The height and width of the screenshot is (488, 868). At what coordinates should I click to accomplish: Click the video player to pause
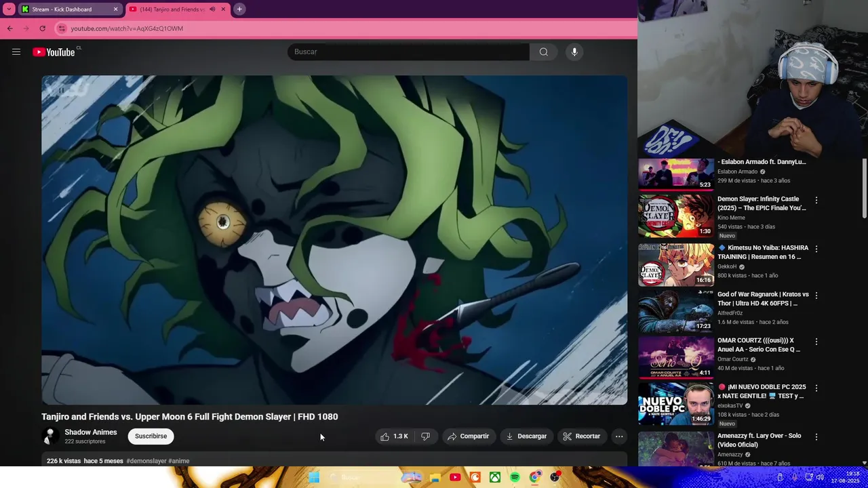point(334,240)
